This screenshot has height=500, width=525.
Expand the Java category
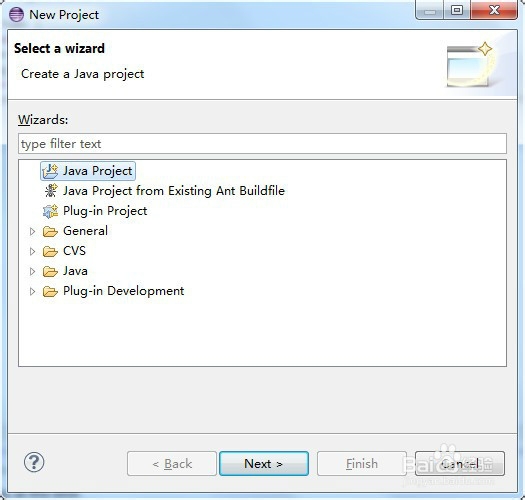pos(32,271)
